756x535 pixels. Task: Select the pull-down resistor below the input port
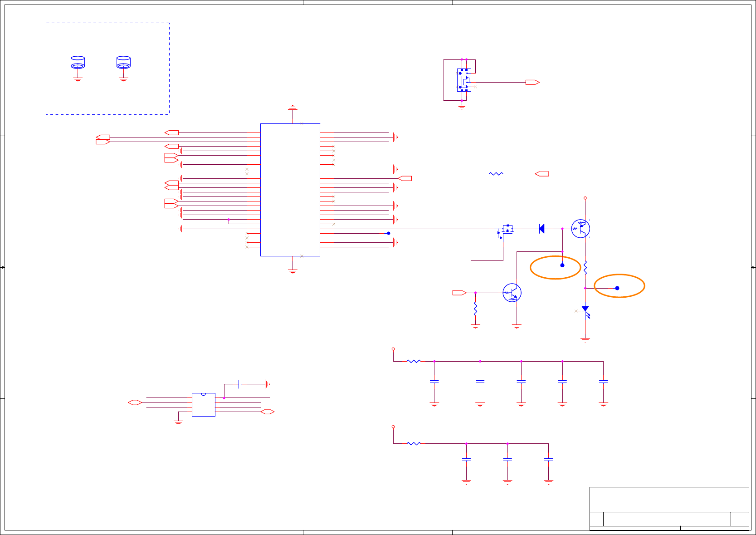475,309
